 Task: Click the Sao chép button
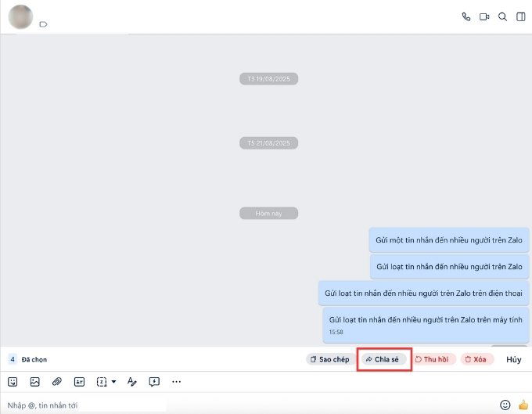329,359
